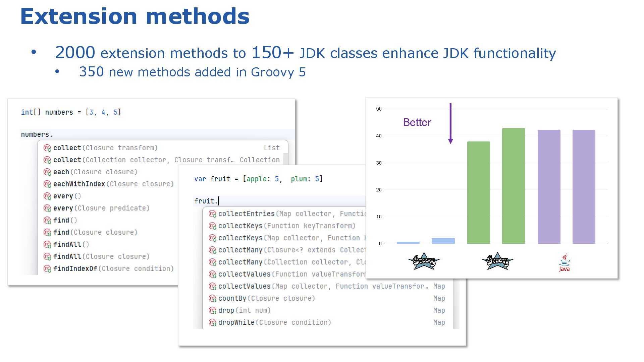The height and width of the screenshot is (362, 644).
Task: Click the method icon beside findIndexOf
Action: tap(47, 268)
